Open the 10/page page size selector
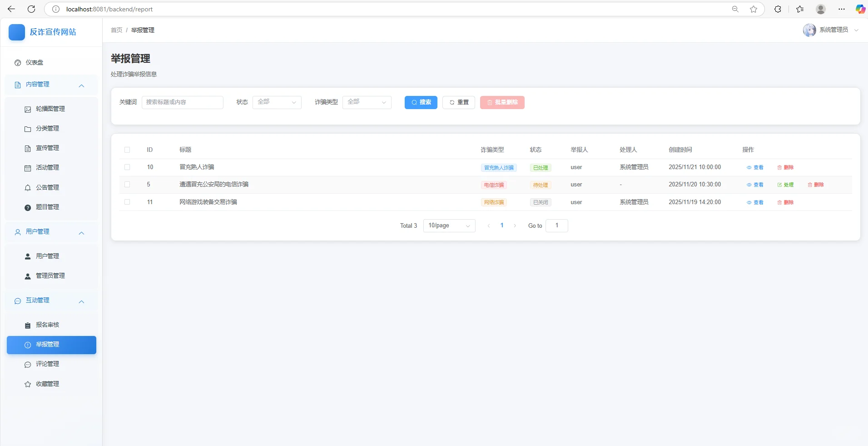This screenshot has width=868, height=446. pyautogui.click(x=449, y=226)
